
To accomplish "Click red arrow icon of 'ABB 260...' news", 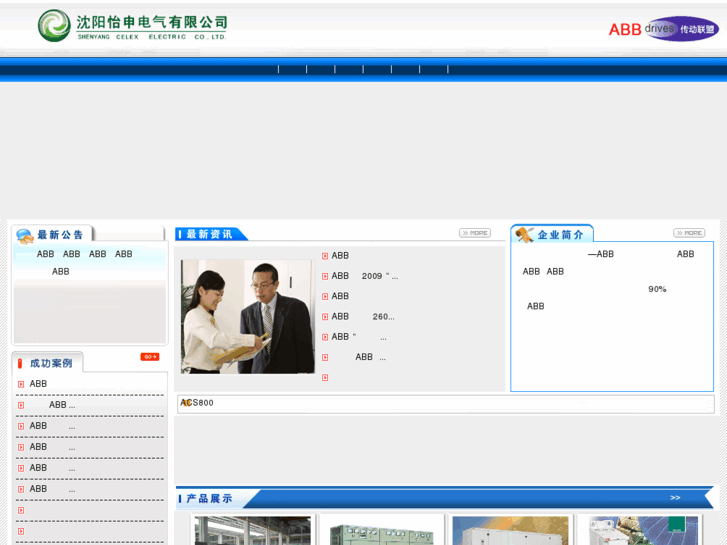I will click(x=325, y=317).
